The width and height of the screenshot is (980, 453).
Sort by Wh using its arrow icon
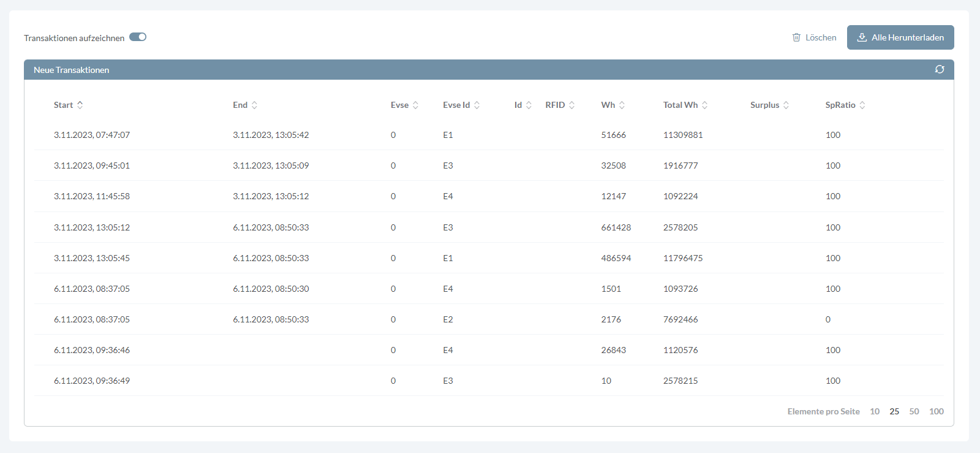622,105
